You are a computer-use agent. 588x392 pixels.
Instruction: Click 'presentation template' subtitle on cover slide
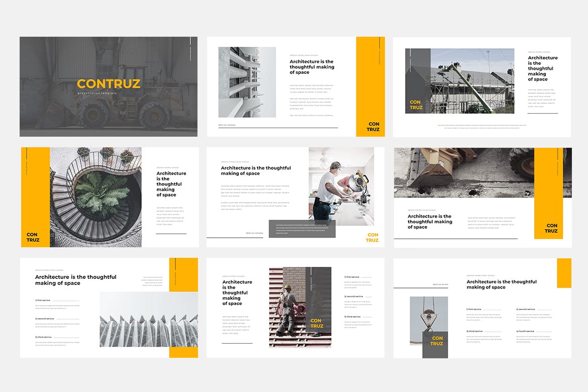97,93
